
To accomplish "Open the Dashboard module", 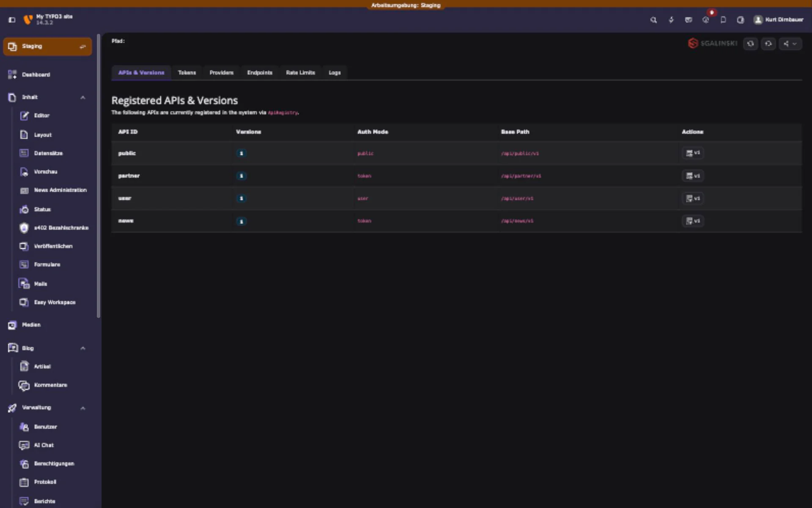I will (x=48, y=75).
